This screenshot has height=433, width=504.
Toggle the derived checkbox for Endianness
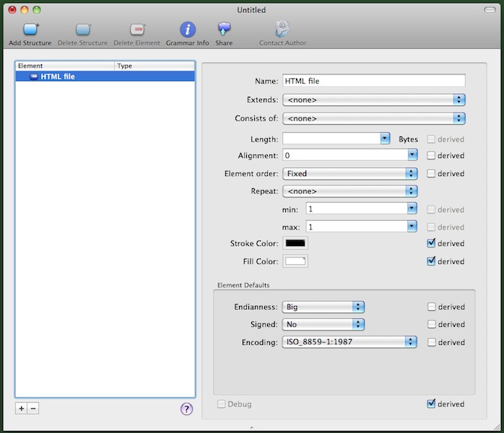(x=432, y=307)
